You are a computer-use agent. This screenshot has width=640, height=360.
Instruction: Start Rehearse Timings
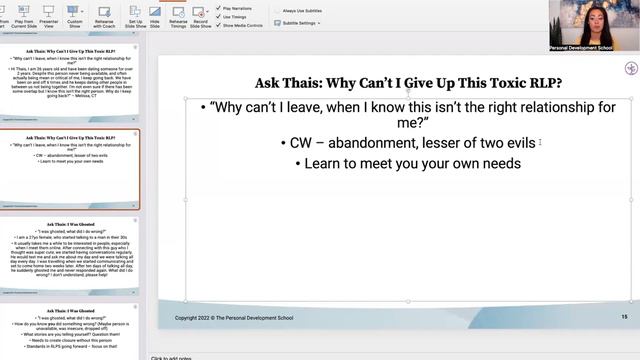coord(178,17)
